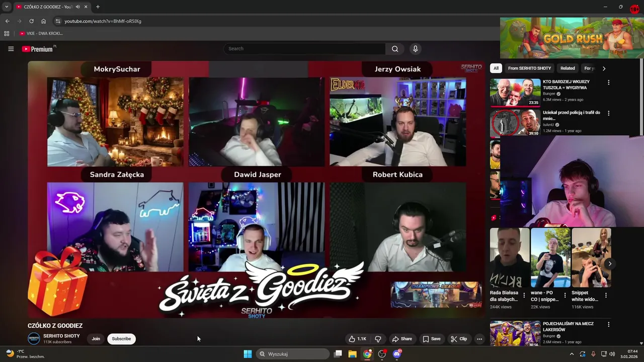Open Uciekał przed policją video thumbnail

coord(515,123)
